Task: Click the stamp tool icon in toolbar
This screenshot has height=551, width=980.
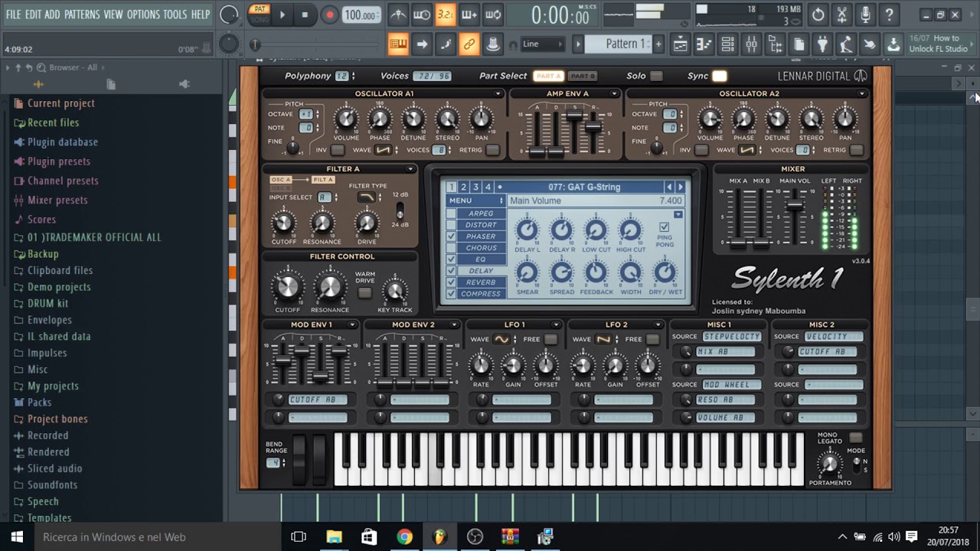Action: pyautogui.click(x=493, y=44)
